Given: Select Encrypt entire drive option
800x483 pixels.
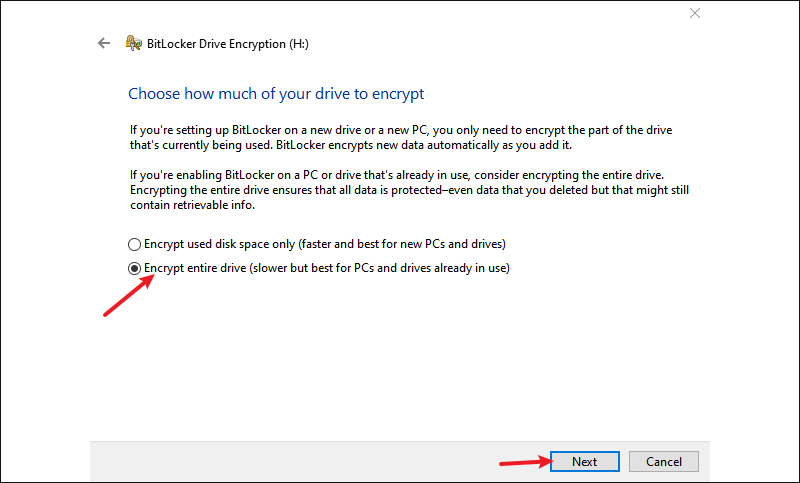Looking at the screenshot, I should pyautogui.click(x=319, y=268).
